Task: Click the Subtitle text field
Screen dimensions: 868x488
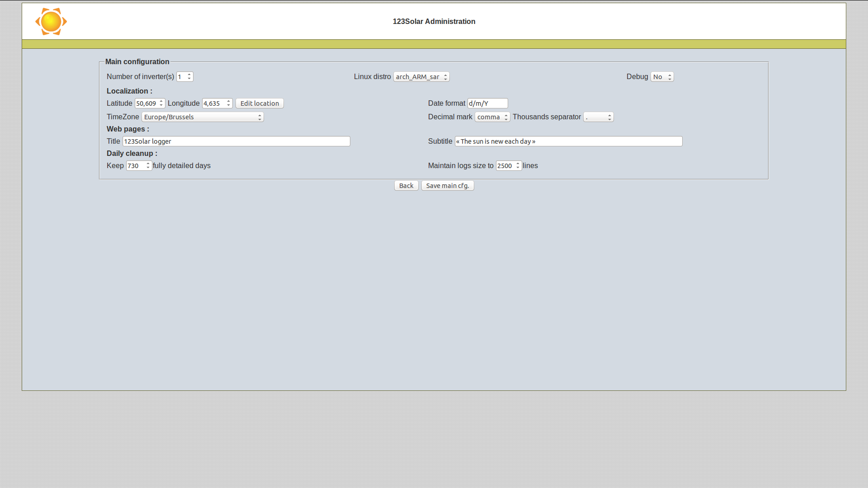Action: pos(569,141)
